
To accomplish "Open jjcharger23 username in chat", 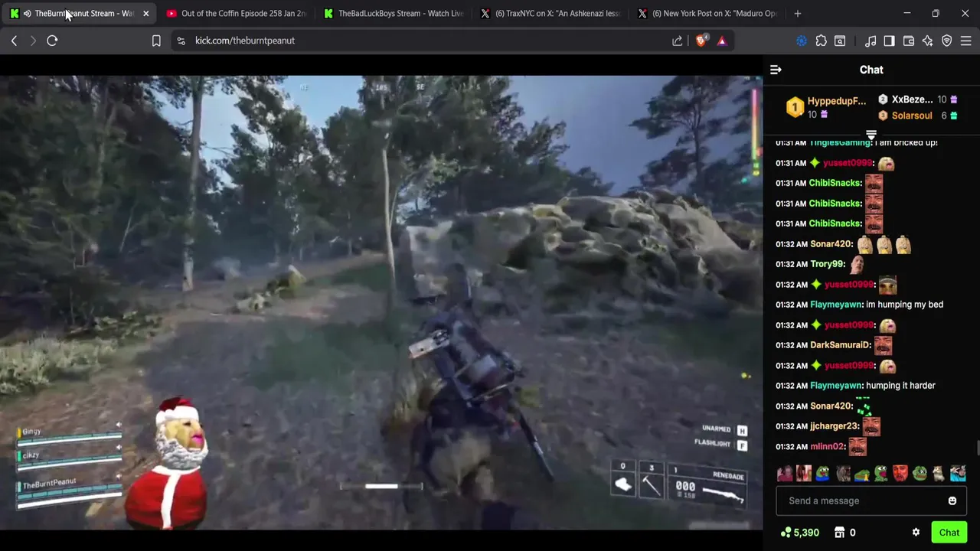I will 834,426.
